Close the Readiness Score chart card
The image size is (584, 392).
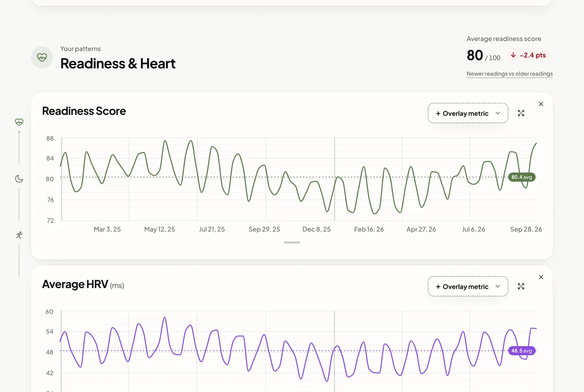(541, 104)
